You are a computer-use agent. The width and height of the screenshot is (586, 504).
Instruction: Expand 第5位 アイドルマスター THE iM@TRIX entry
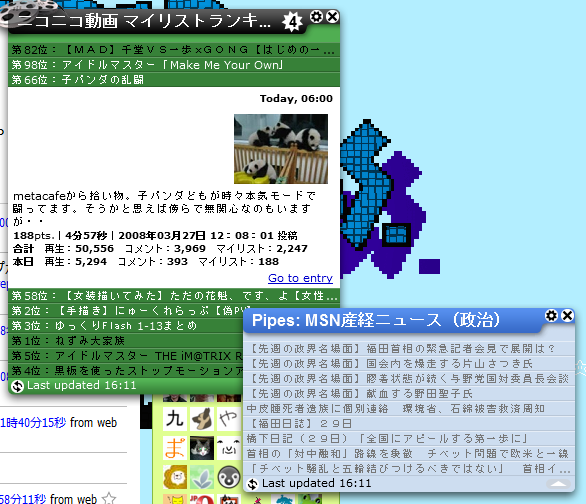tap(126, 356)
